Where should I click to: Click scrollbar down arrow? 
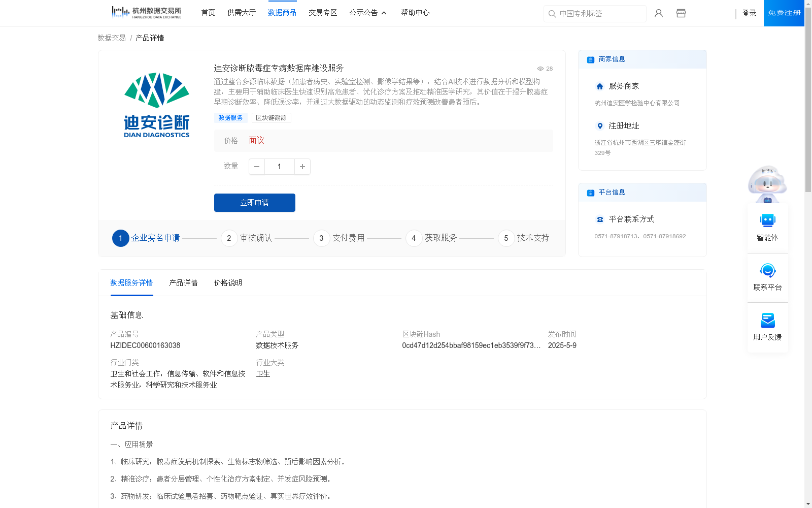pos(808,504)
